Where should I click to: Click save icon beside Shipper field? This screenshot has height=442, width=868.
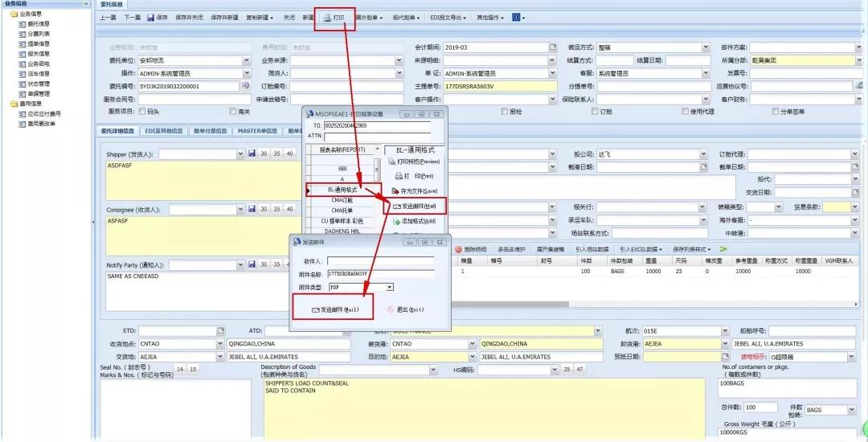252,153
